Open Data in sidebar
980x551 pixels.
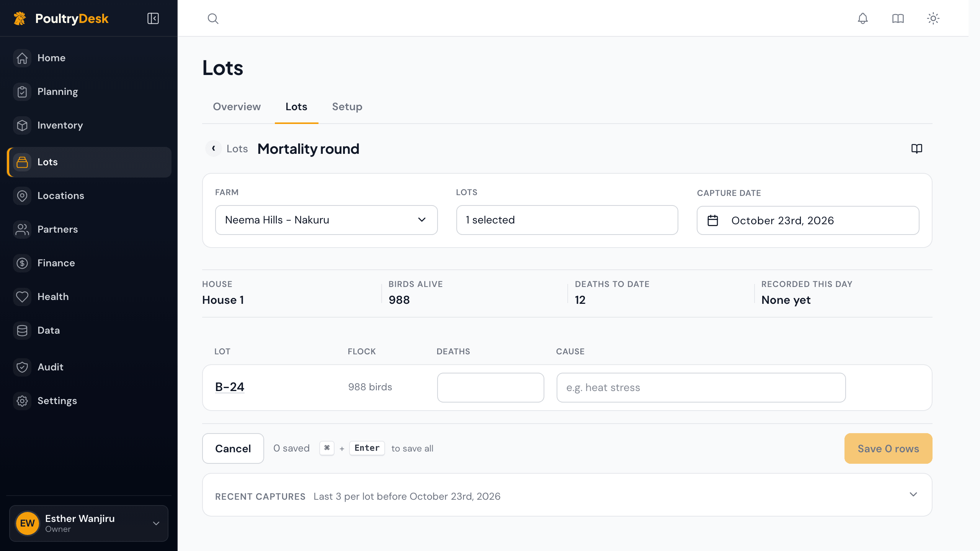(x=89, y=331)
